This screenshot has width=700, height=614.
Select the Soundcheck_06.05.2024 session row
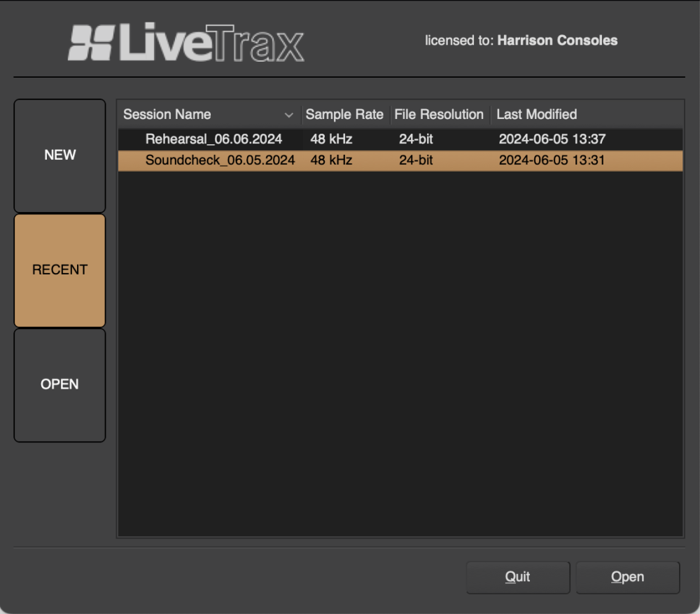click(x=219, y=160)
